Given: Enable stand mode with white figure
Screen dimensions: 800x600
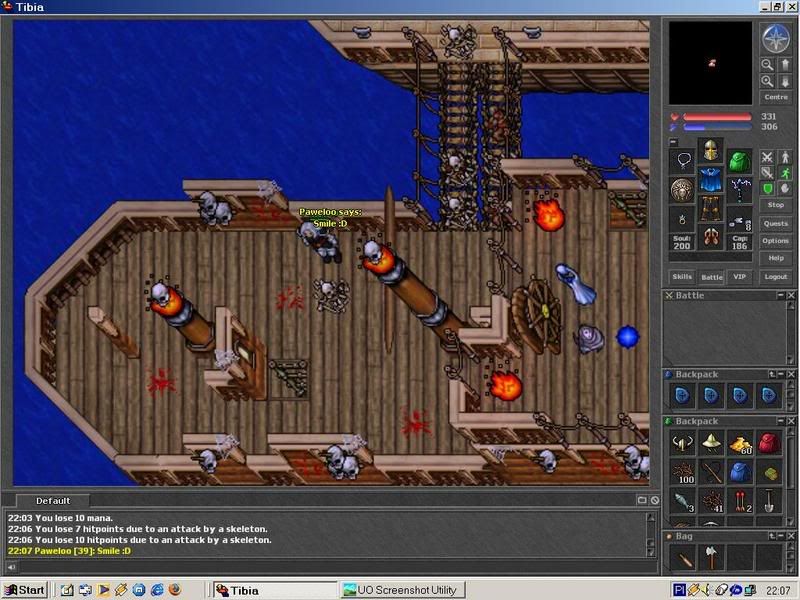Looking at the screenshot, I should (x=785, y=157).
